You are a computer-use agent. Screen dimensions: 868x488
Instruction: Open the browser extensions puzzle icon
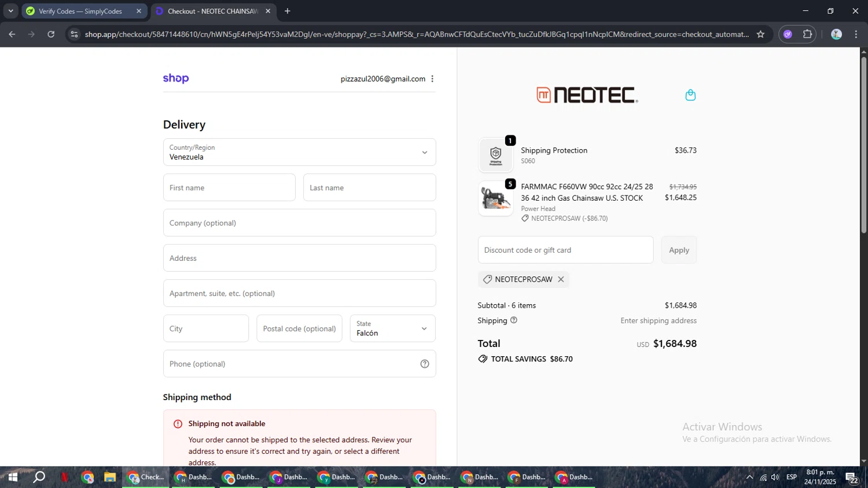point(807,34)
